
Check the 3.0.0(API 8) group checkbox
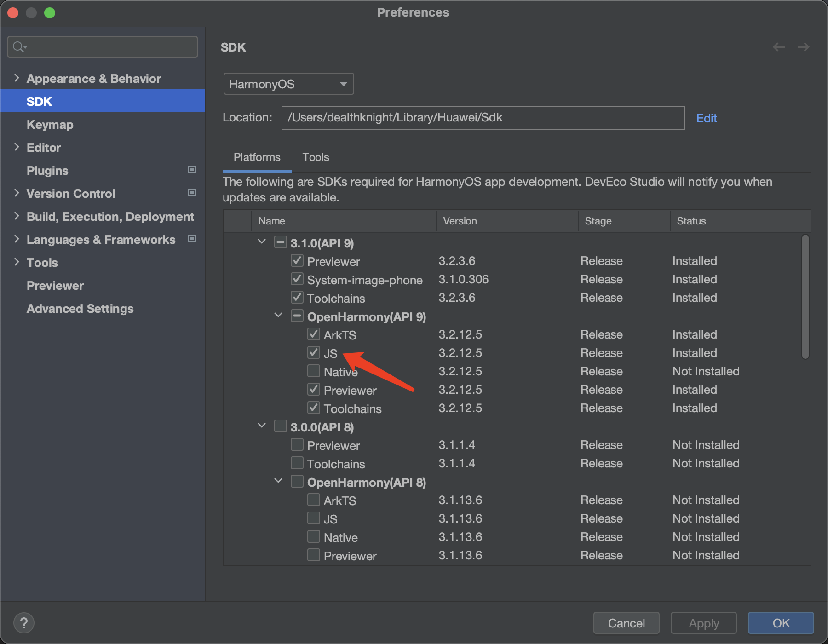[x=281, y=426]
